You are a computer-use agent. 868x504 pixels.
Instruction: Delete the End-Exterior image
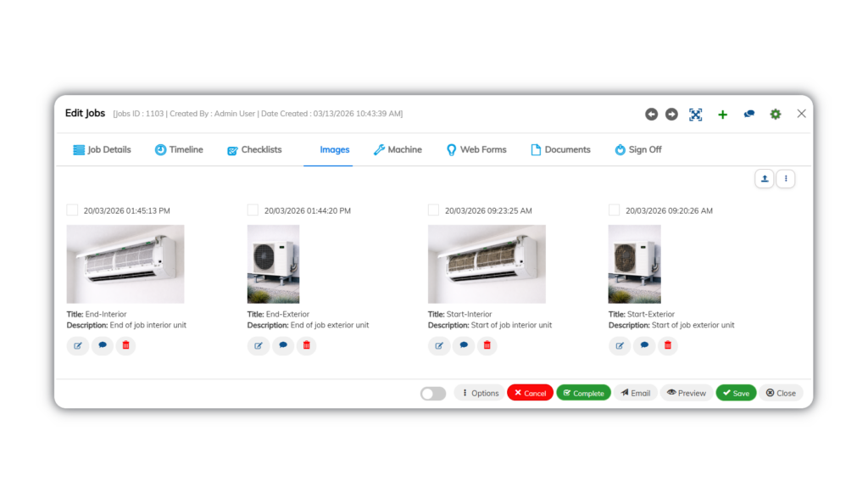306,345
